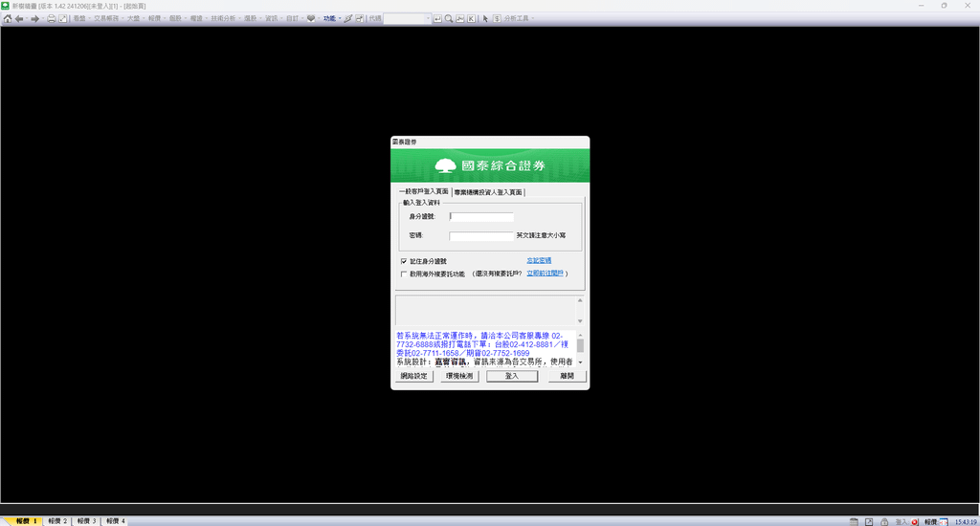Open the trend chart icon
The width and height of the screenshot is (980, 526).
460,19
